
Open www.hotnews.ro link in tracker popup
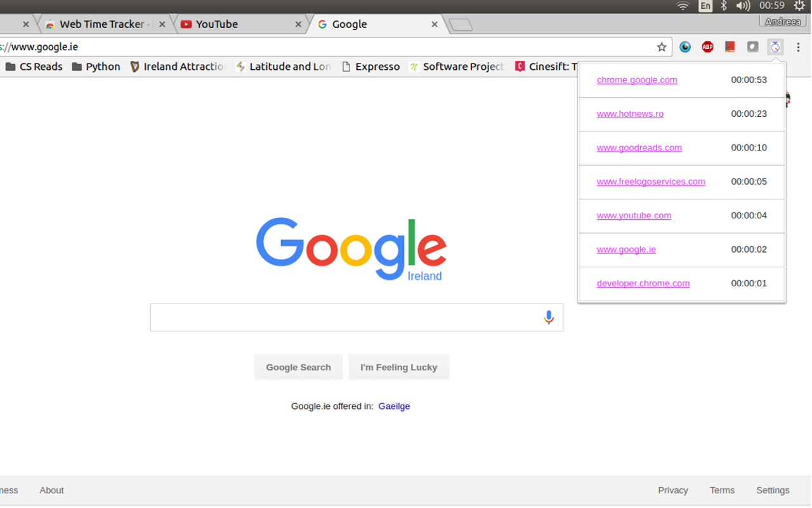coord(630,114)
